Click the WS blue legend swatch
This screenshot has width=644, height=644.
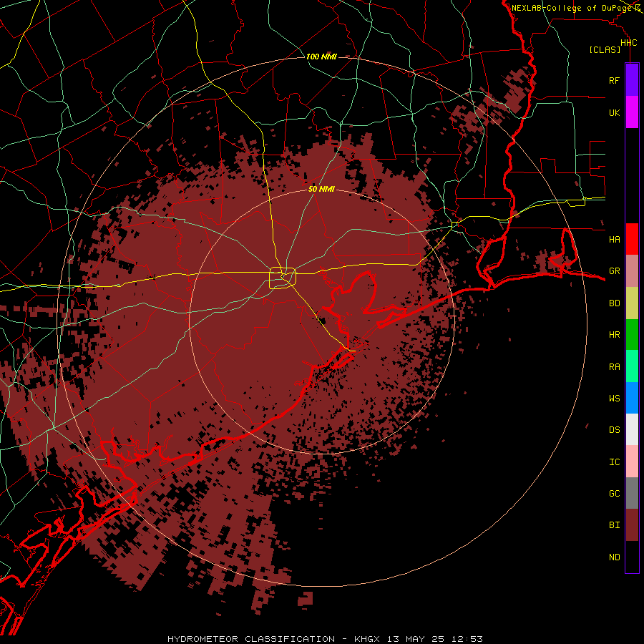632,398
